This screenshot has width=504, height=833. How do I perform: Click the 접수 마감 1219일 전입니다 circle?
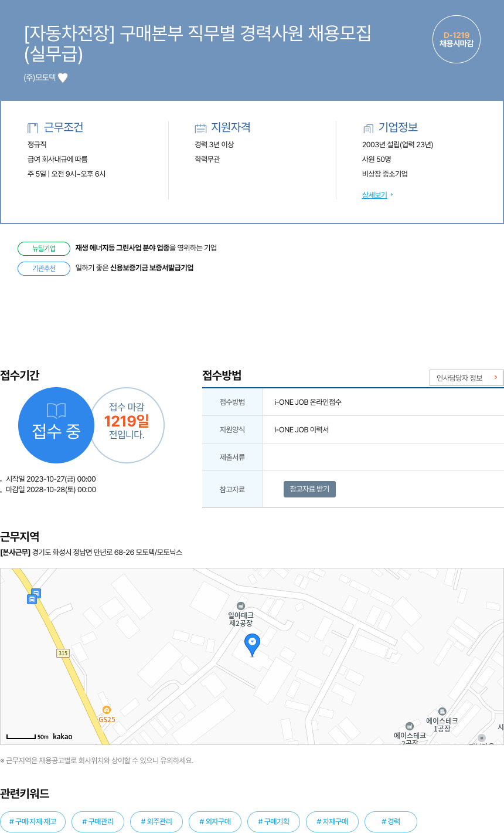click(x=127, y=425)
